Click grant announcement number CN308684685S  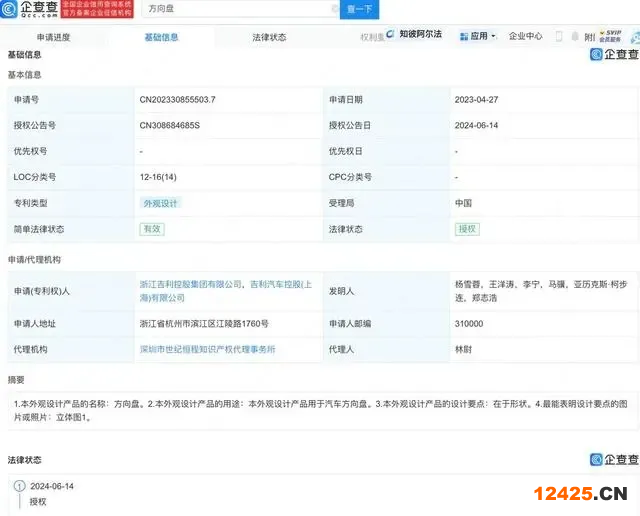click(170, 125)
